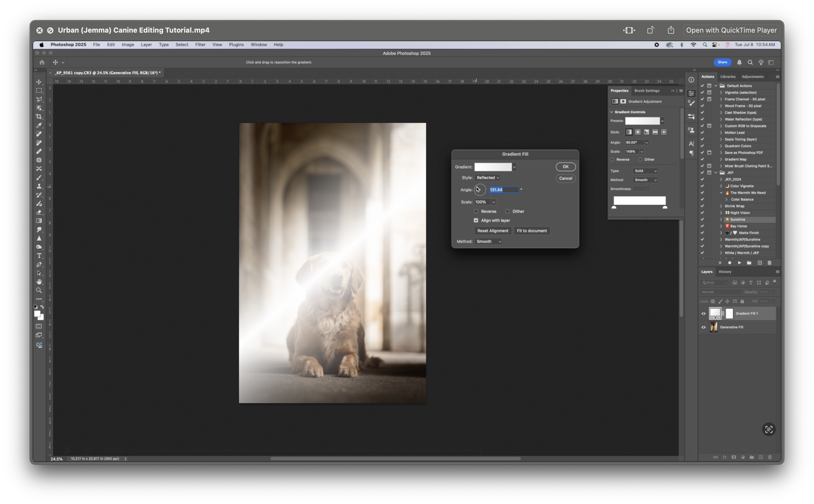Uncheck Align with layer option
This screenshot has height=504, width=814.
click(476, 220)
